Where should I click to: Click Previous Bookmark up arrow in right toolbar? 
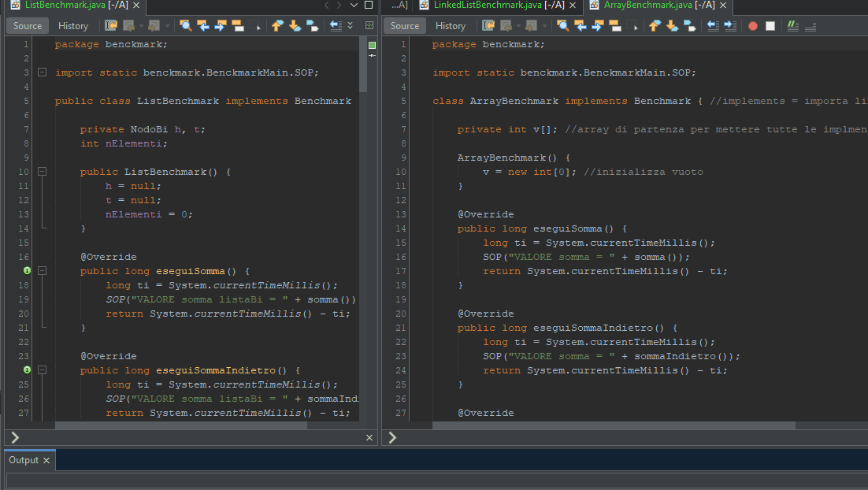point(655,25)
